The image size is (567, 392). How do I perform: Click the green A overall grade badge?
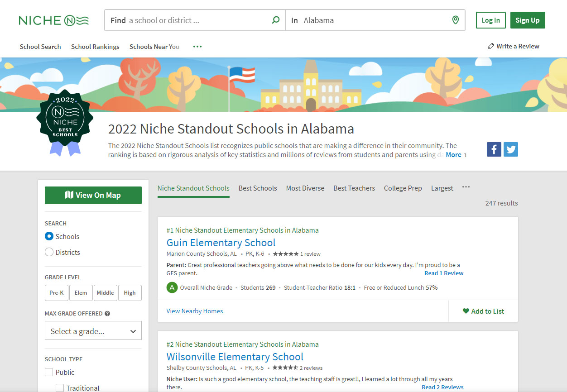[x=172, y=287]
